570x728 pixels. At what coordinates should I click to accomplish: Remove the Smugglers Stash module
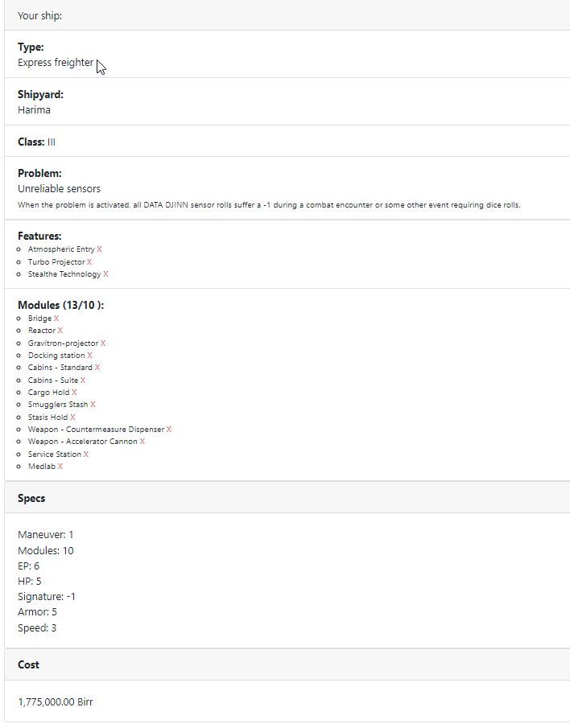93,405
